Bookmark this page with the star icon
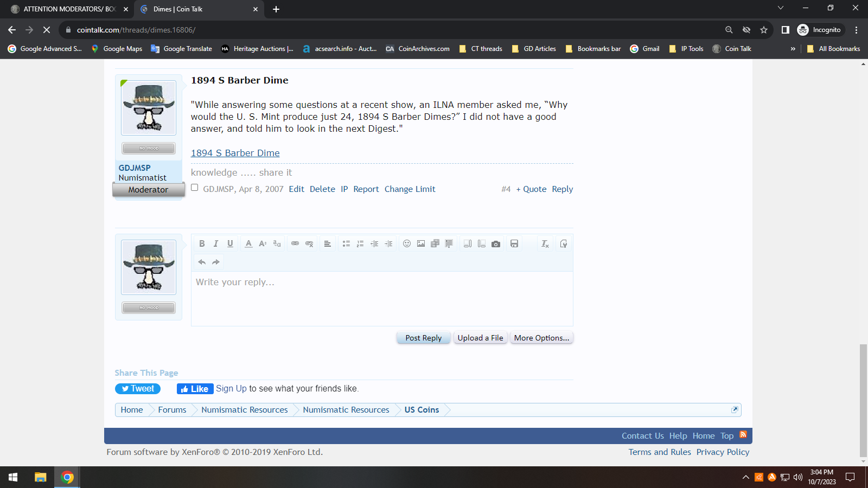868x488 pixels. [764, 30]
